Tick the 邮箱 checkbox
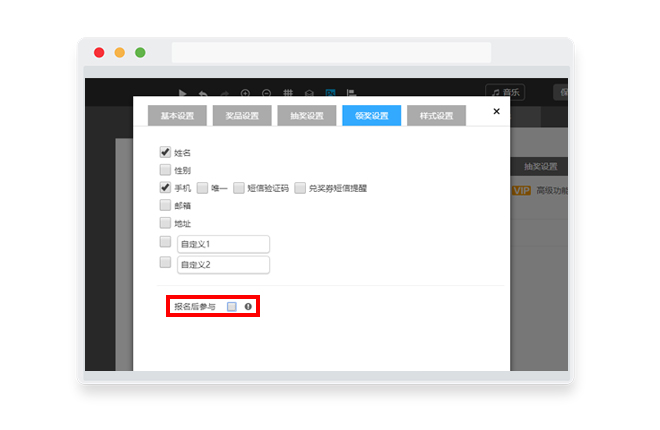The width and height of the screenshot is (660, 430). point(165,205)
